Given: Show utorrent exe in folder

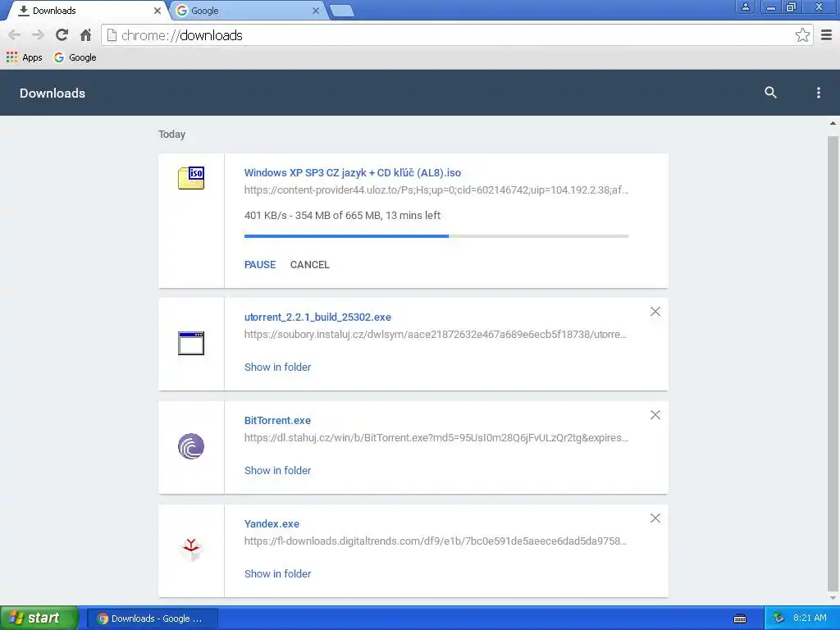Looking at the screenshot, I should (x=277, y=367).
